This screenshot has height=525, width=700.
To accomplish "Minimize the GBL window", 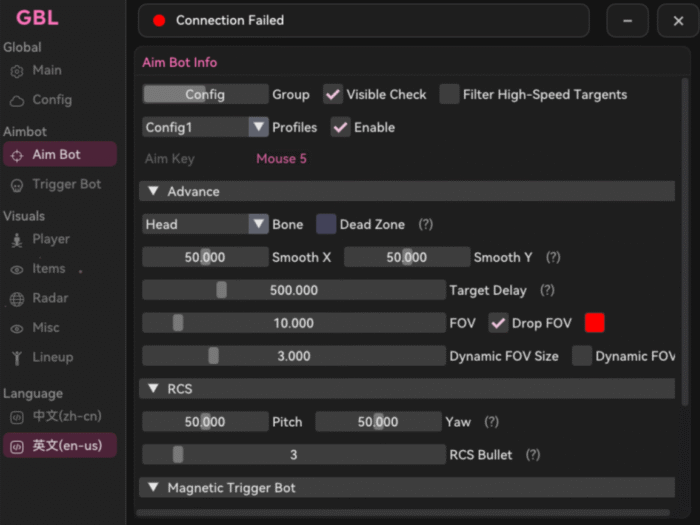I will pos(627,21).
